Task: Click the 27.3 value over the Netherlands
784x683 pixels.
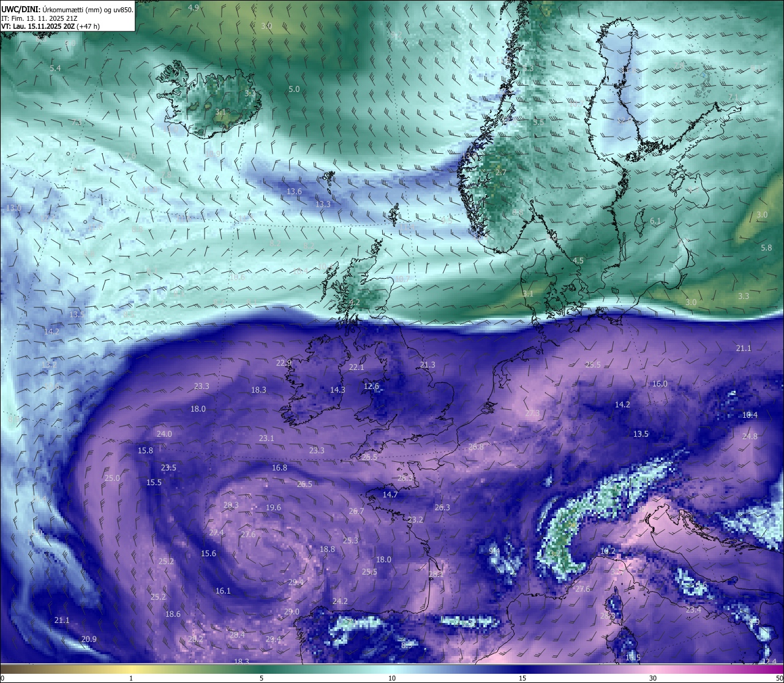Action: 533,413
